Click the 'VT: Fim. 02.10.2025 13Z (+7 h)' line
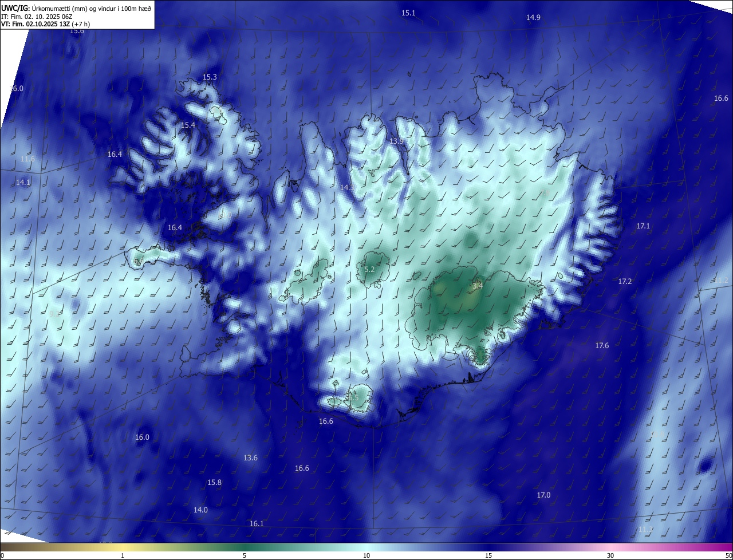This screenshot has height=560, width=733. 45,24
